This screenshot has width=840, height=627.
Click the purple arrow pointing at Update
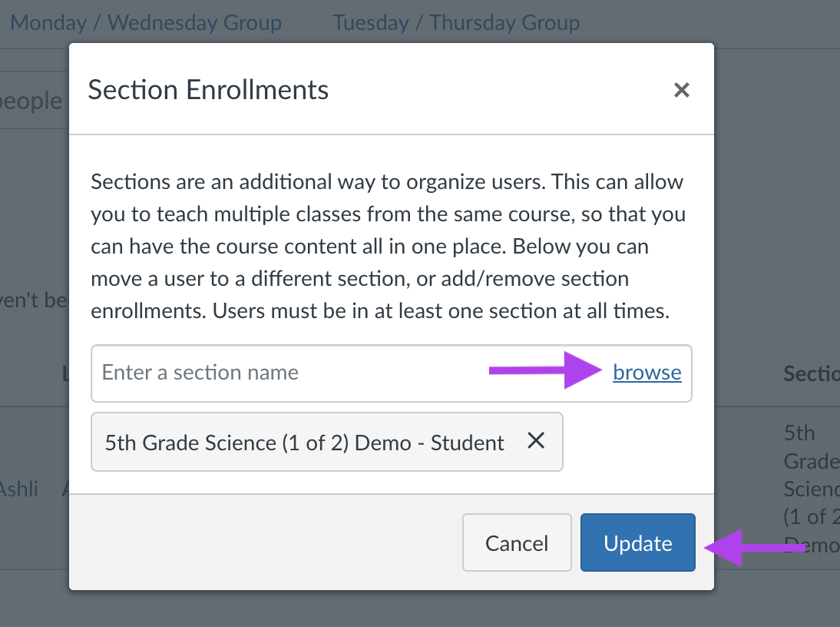click(754, 548)
